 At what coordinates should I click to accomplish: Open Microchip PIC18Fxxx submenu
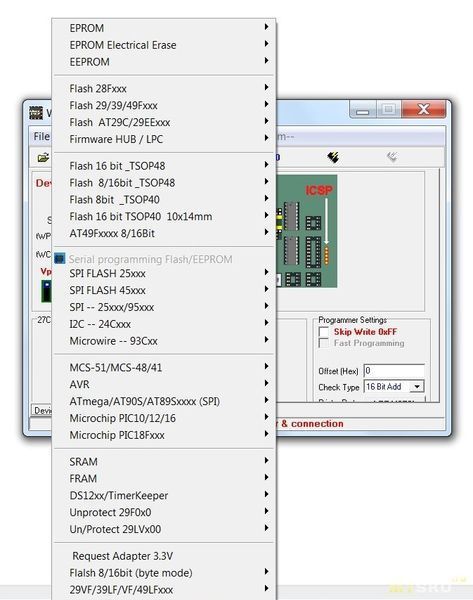click(164, 435)
